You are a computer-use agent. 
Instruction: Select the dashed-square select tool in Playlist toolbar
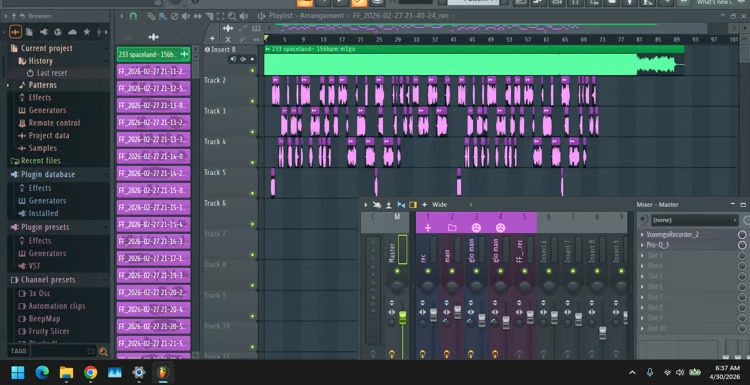click(221, 16)
